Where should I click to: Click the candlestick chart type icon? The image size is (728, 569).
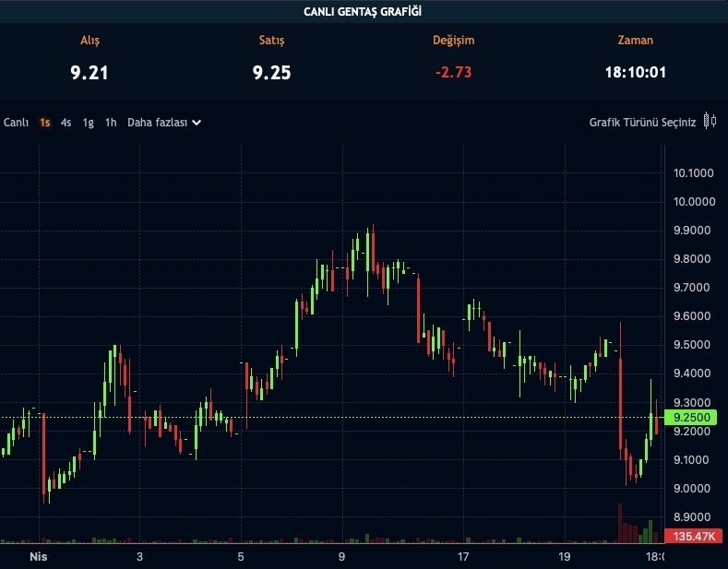pos(710,121)
